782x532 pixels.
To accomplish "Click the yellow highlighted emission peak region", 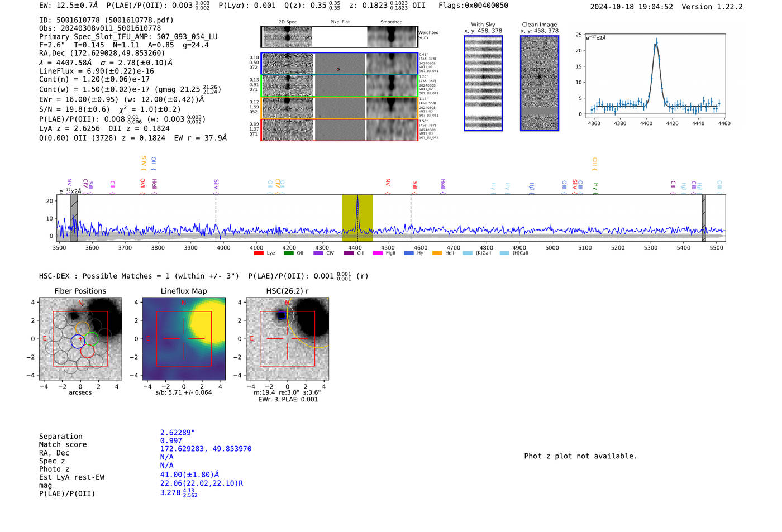I will pyautogui.click(x=357, y=218).
